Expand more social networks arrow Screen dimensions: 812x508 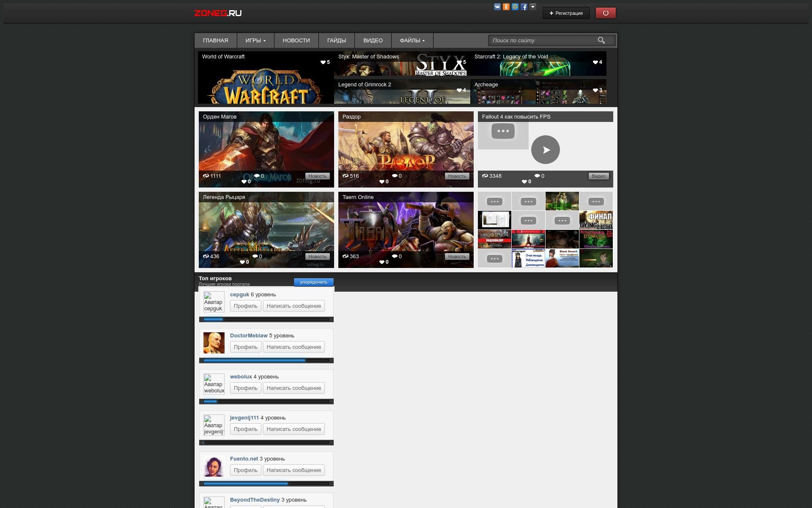(532, 7)
